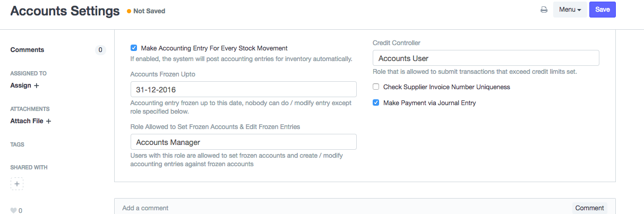Uncheck Make Payment via Journal Entry
The height and width of the screenshot is (214, 644).
(x=376, y=103)
